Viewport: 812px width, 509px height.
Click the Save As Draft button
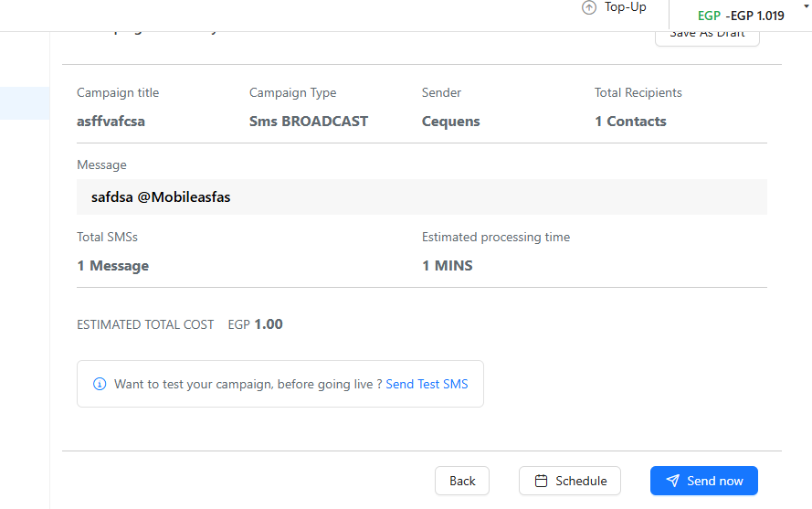tap(707, 37)
